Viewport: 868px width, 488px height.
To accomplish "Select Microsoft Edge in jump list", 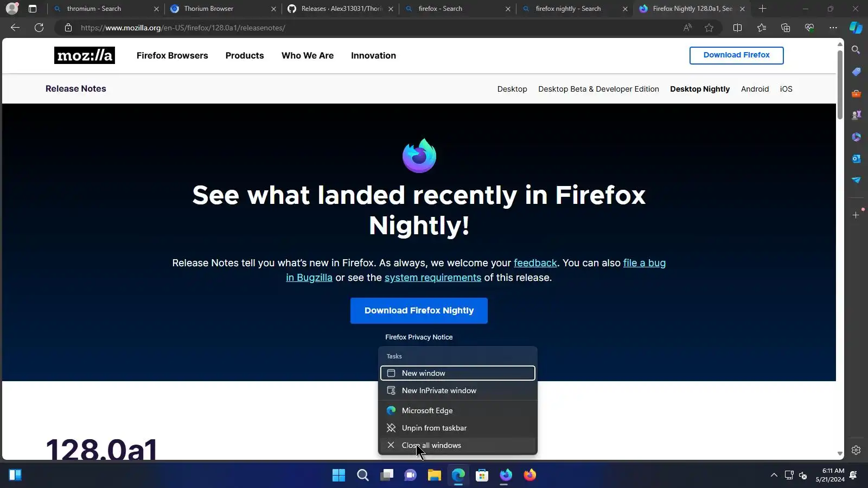I will click(x=458, y=410).
